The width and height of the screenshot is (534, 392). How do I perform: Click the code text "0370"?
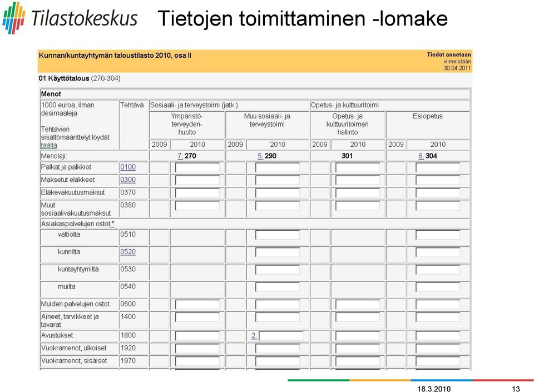coord(128,192)
